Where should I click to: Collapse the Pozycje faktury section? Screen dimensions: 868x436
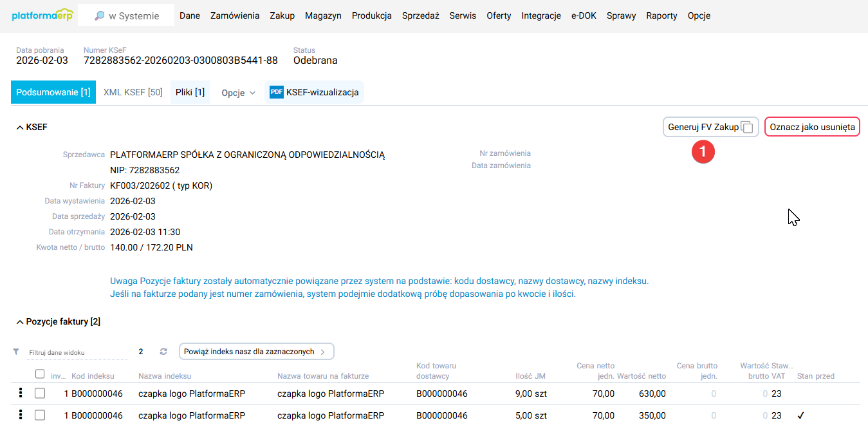(19, 321)
